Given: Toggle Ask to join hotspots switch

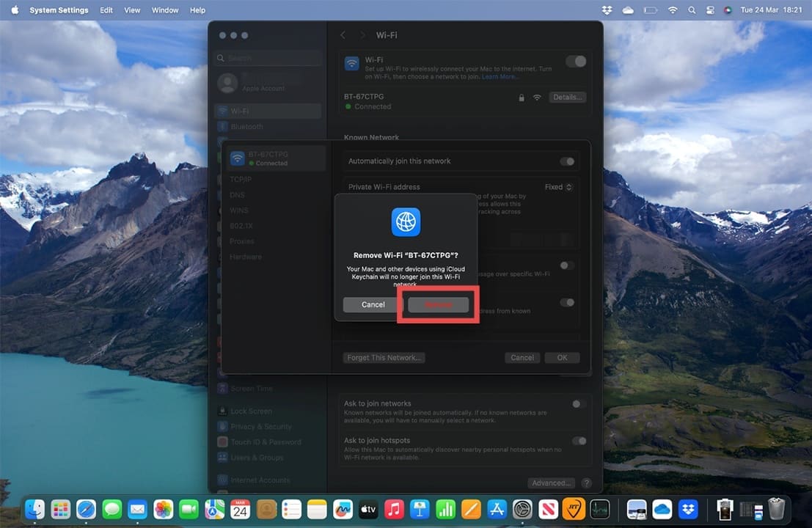Looking at the screenshot, I should pyautogui.click(x=579, y=441).
